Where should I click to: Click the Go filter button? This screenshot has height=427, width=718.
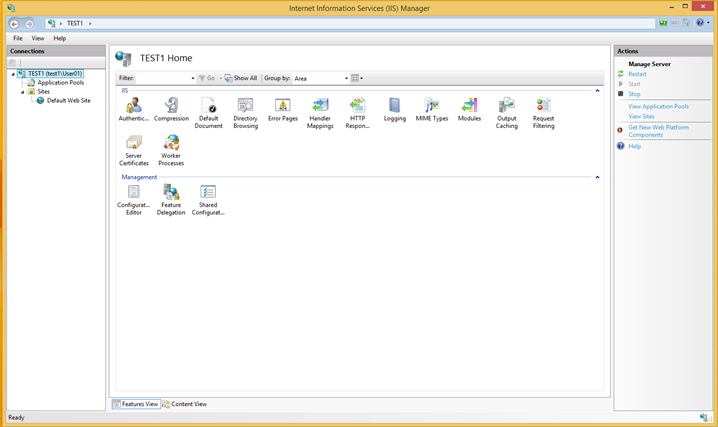pos(207,78)
